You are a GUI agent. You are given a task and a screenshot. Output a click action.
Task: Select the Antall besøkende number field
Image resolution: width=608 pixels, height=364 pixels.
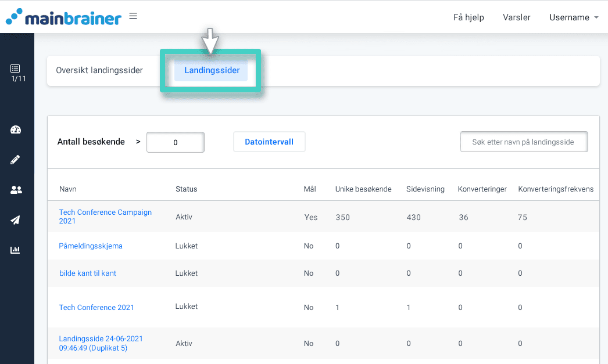[175, 142]
